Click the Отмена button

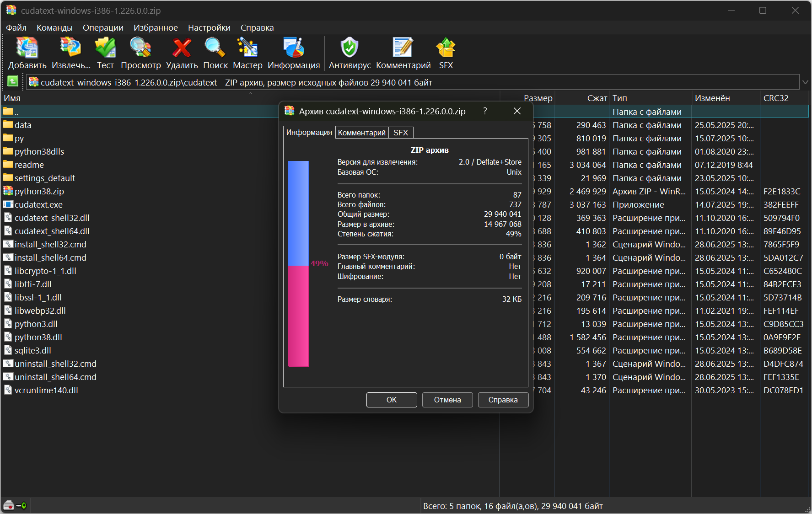(x=447, y=400)
